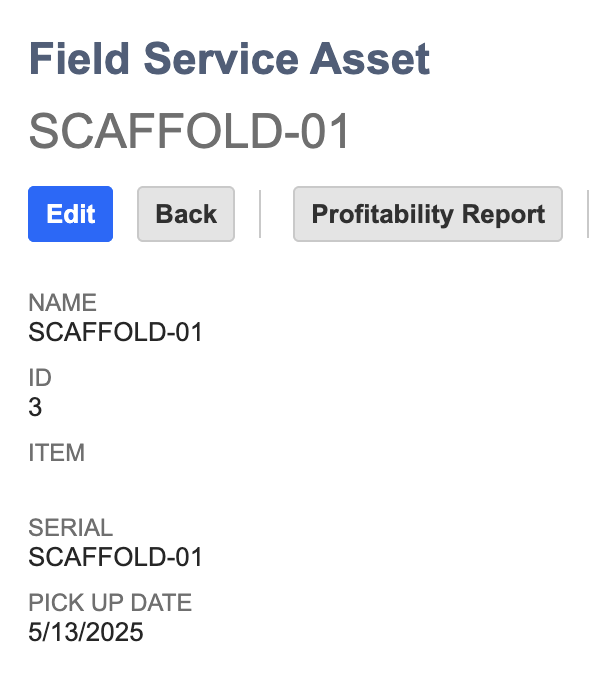This screenshot has width=598, height=698.
Task: Click the divider right of Profitability Report
Action: 588,214
